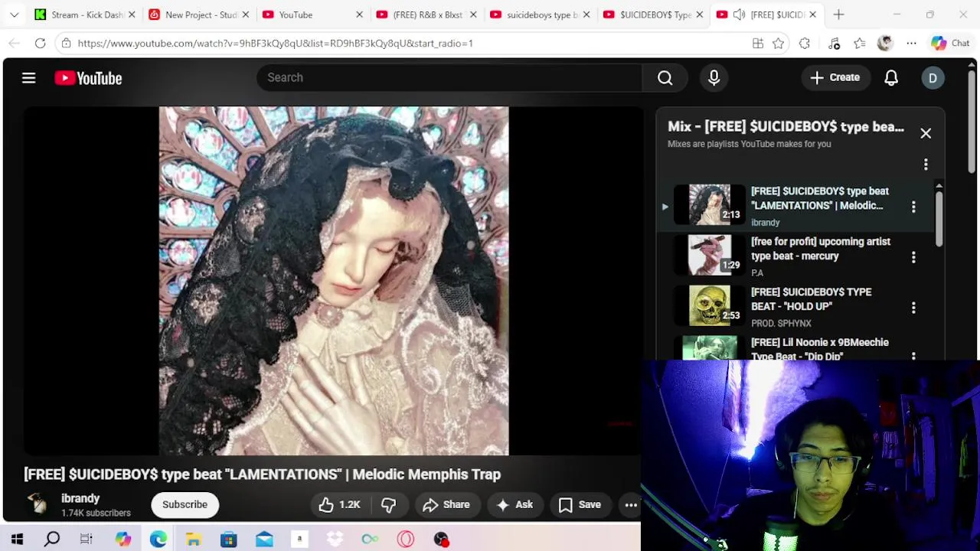Screen dimensions: 980x551
Task: Open browser extensions puzzle icon
Action: 805,44
